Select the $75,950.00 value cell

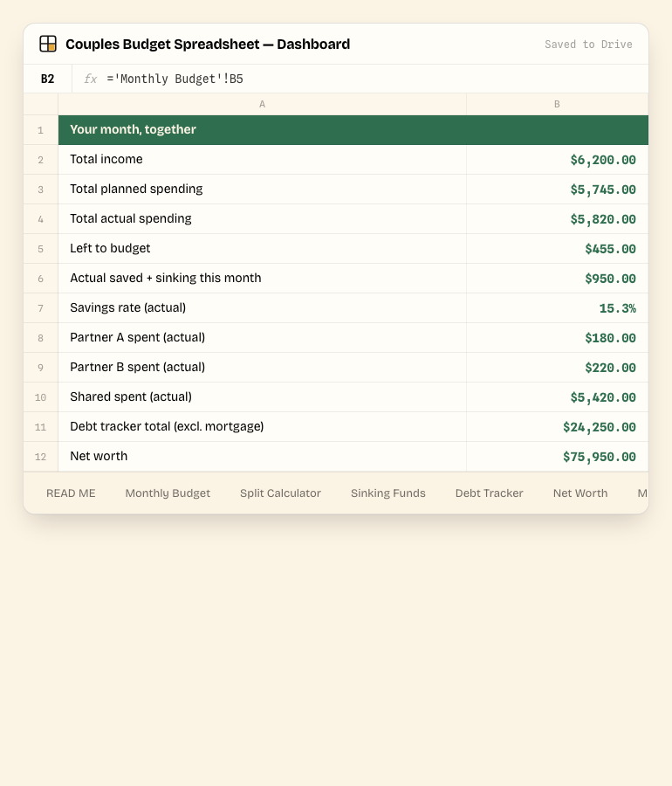[558, 457]
